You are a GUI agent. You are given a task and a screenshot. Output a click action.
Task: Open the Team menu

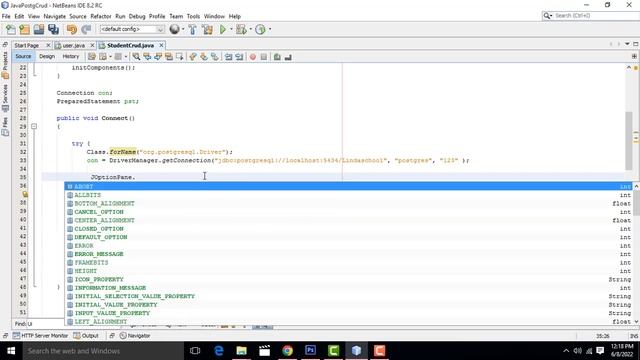176,16
